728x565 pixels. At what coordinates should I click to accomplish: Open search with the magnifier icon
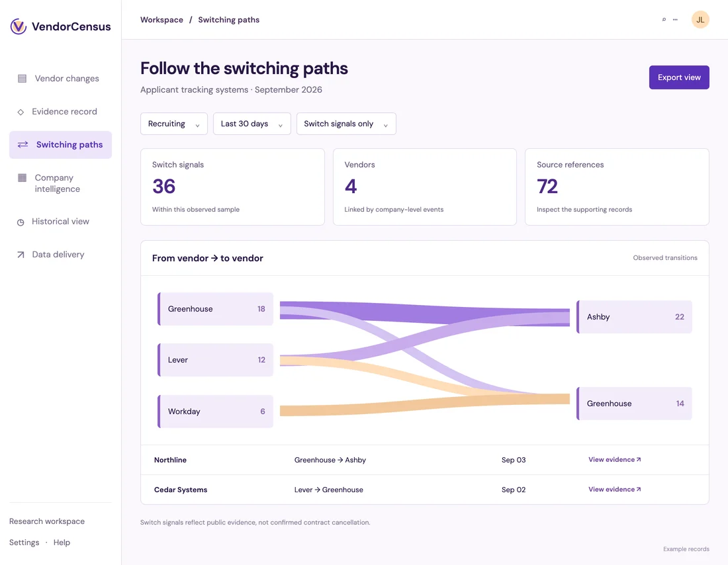click(664, 19)
